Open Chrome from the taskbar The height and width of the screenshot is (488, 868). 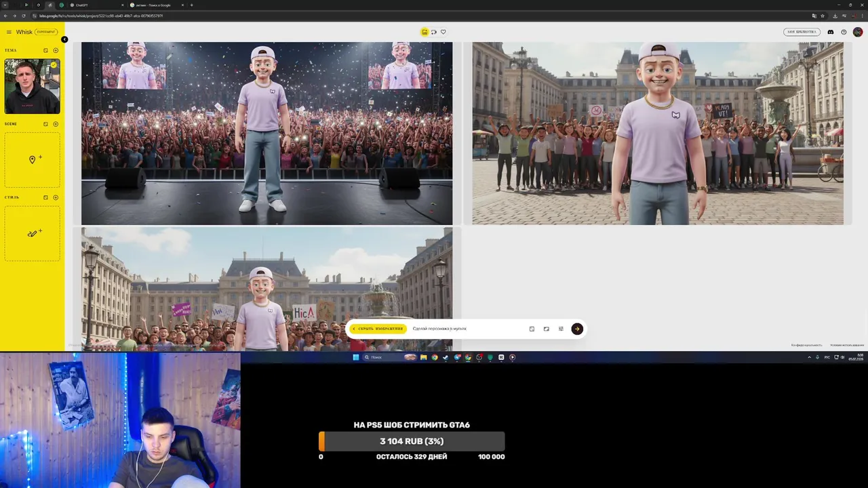tap(435, 357)
